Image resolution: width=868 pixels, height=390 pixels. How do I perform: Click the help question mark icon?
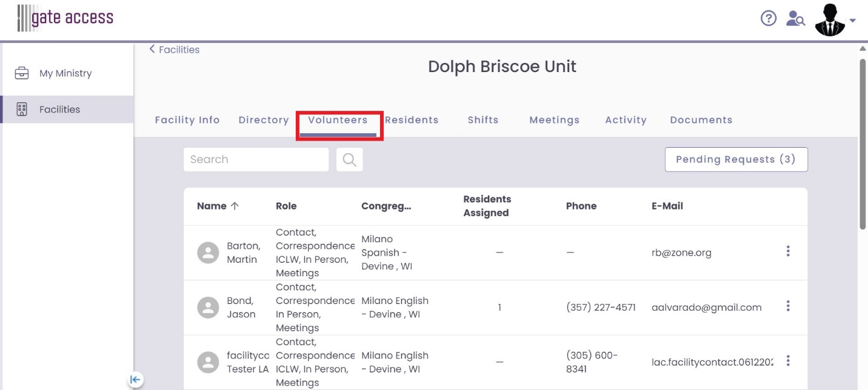click(769, 19)
